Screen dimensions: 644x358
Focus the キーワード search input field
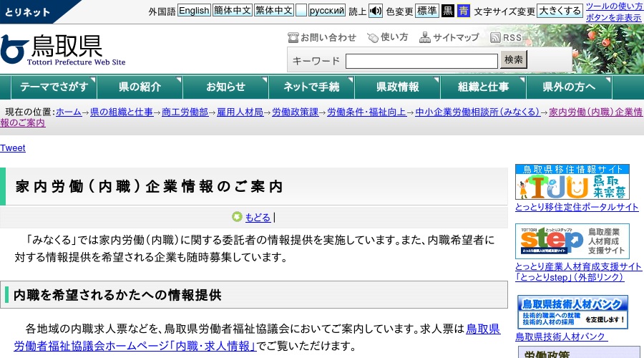tap(421, 61)
